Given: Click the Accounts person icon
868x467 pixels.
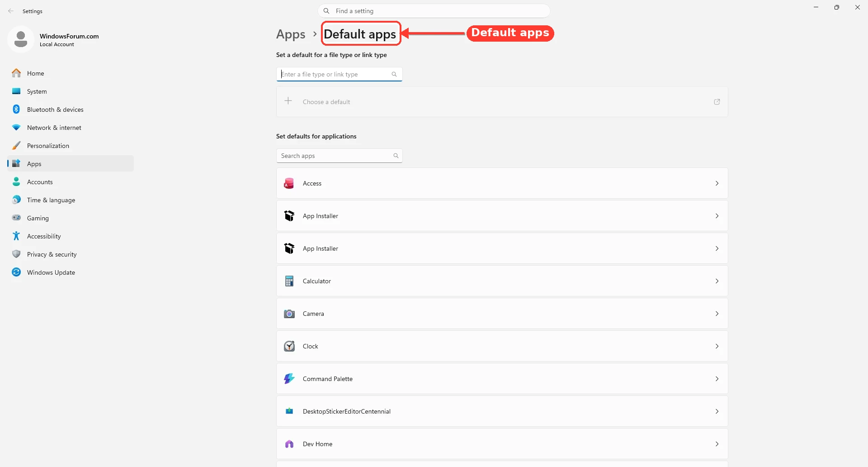Looking at the screenshot, I should (x=16, y=181).
